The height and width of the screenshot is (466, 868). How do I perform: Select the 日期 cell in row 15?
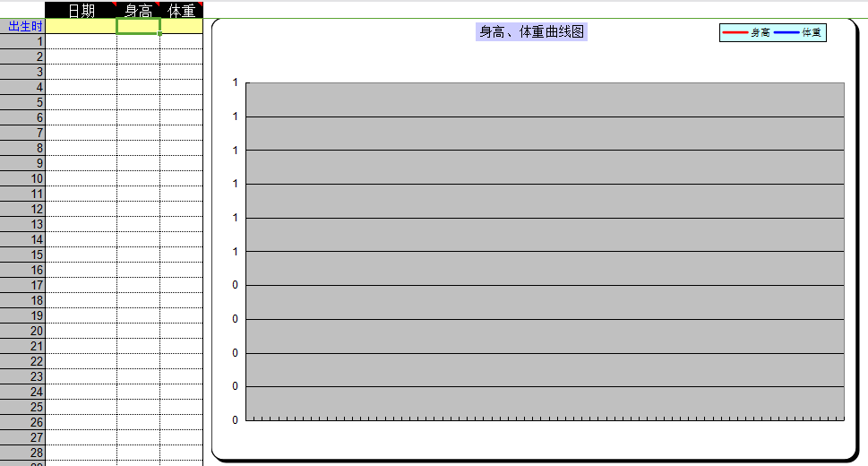tap(81, 255)
